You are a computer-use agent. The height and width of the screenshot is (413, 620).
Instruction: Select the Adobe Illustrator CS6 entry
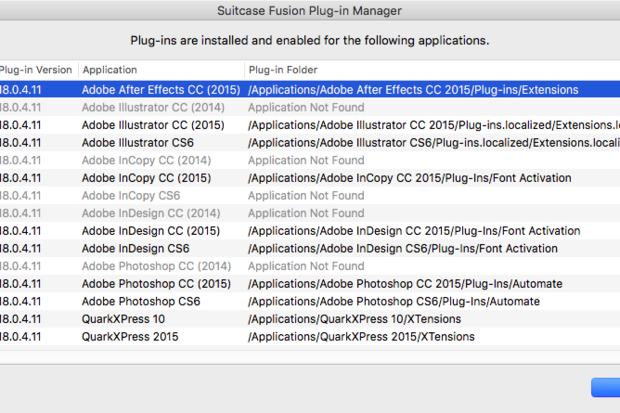[138, 143]
